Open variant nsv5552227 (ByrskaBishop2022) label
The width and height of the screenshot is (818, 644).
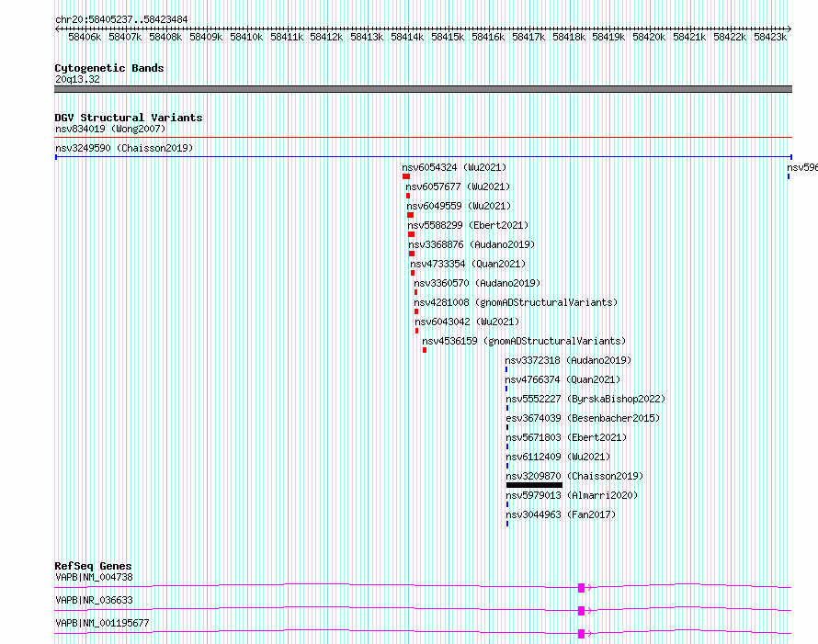tap(585, 399)
